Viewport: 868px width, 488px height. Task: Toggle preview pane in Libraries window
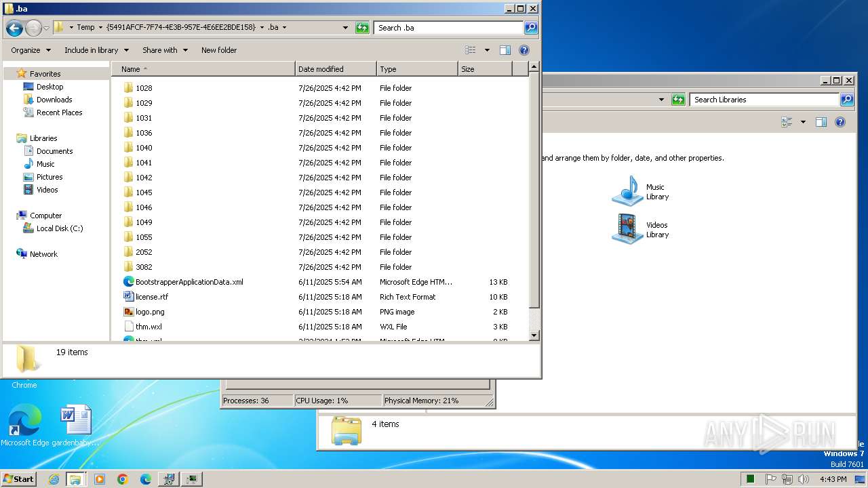pos(821,122)
